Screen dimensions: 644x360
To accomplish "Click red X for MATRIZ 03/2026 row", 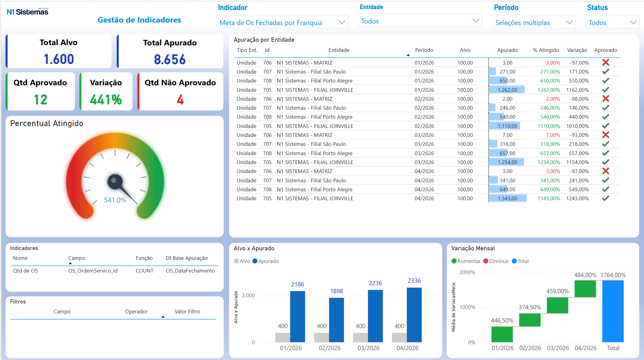I will (605, 135).
